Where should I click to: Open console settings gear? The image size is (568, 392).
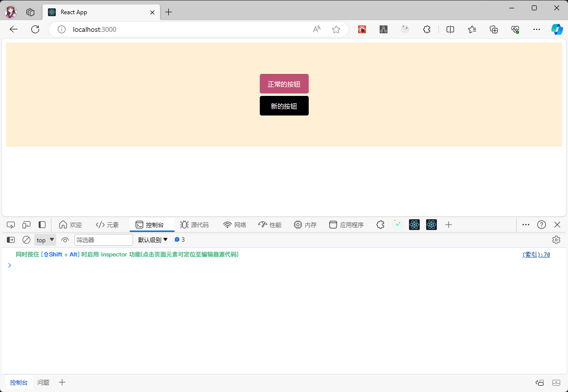(x=556, y=240)
